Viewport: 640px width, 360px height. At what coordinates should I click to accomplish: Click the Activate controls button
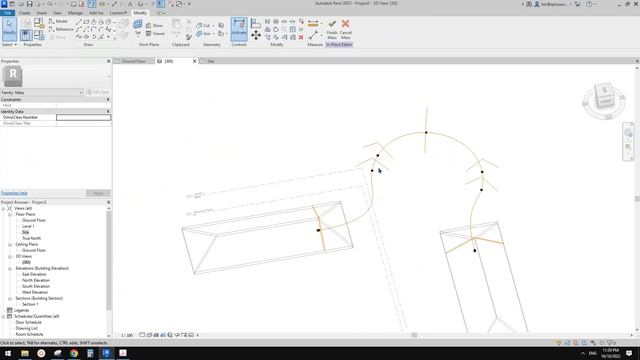point(239,29)
